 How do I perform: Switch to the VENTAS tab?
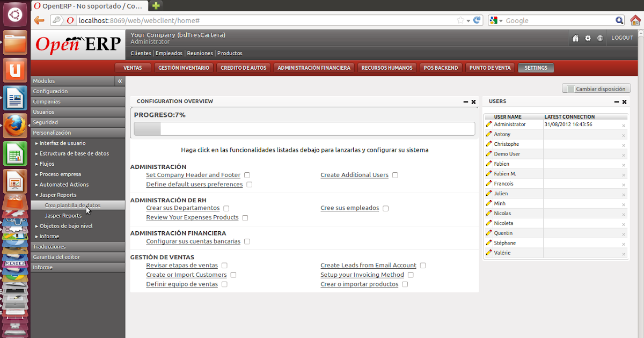133,68
